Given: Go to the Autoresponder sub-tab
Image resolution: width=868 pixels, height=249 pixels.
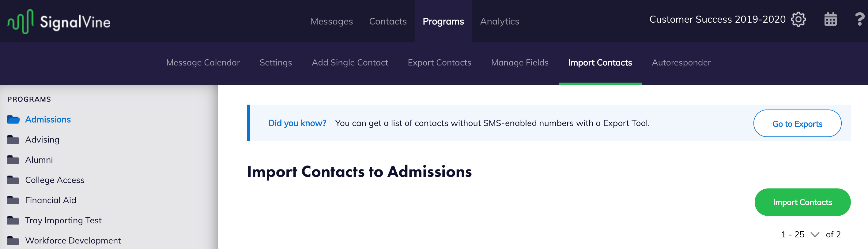Looking at the screenshot, I should 681,63.
